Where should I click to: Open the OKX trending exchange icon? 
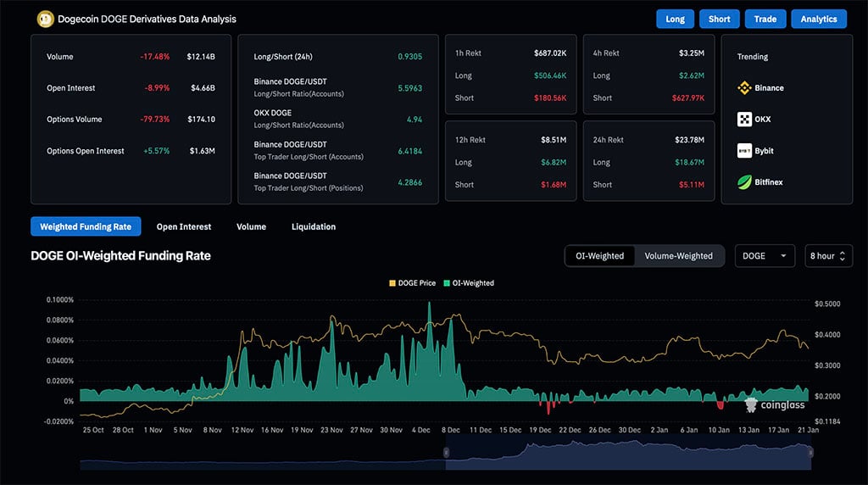click(x=744, y=119)
